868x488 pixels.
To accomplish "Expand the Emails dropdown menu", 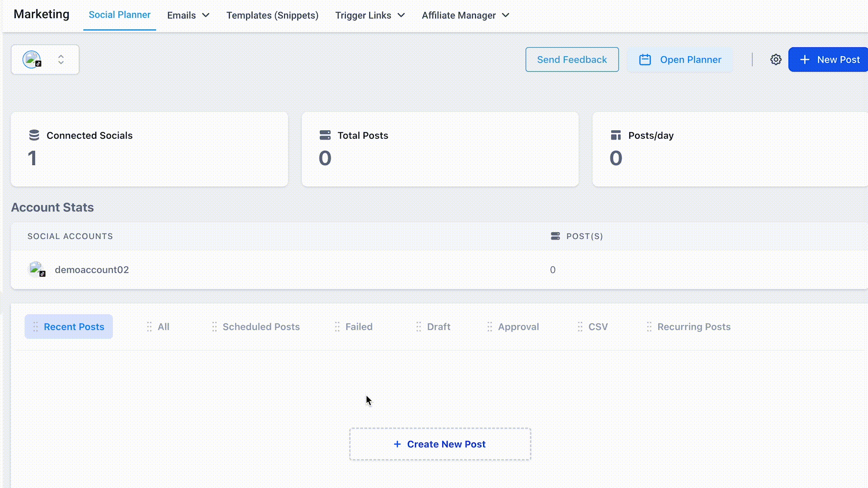I will point(188,15).
